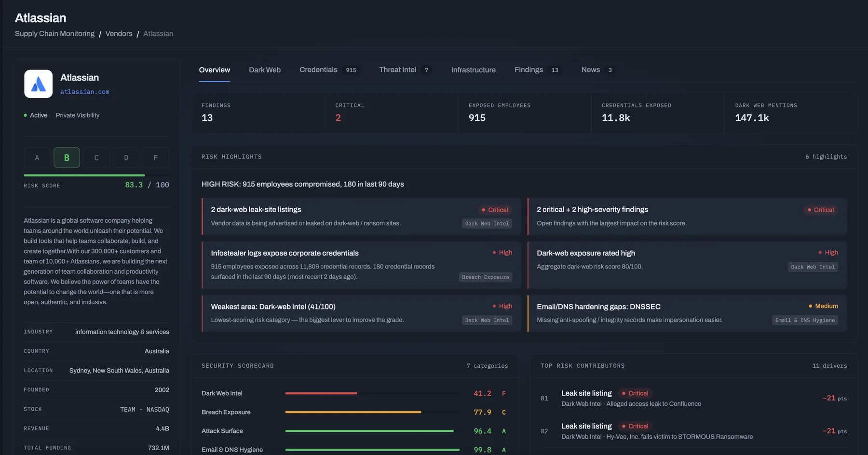The height and width of the screenshot is (455, 868).
Task: Open the STORMOUS Ransomware leak site contributor
Action: click(693, 431)
